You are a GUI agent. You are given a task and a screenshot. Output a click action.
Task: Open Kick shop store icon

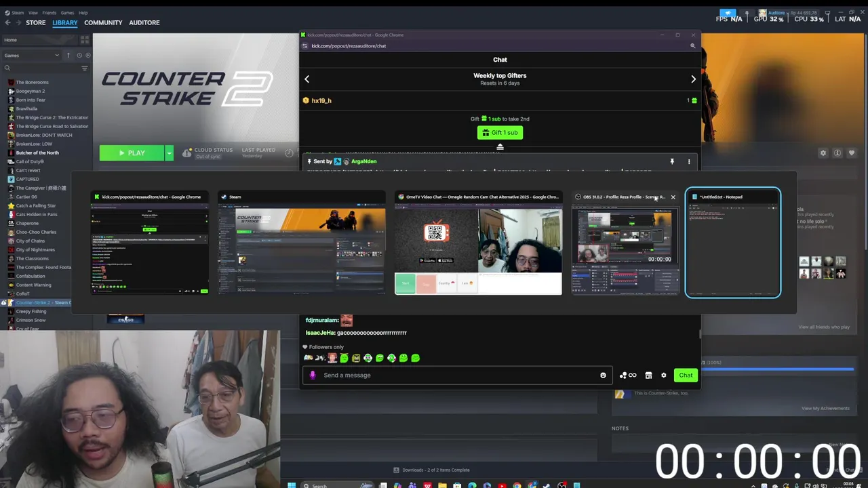648,375
